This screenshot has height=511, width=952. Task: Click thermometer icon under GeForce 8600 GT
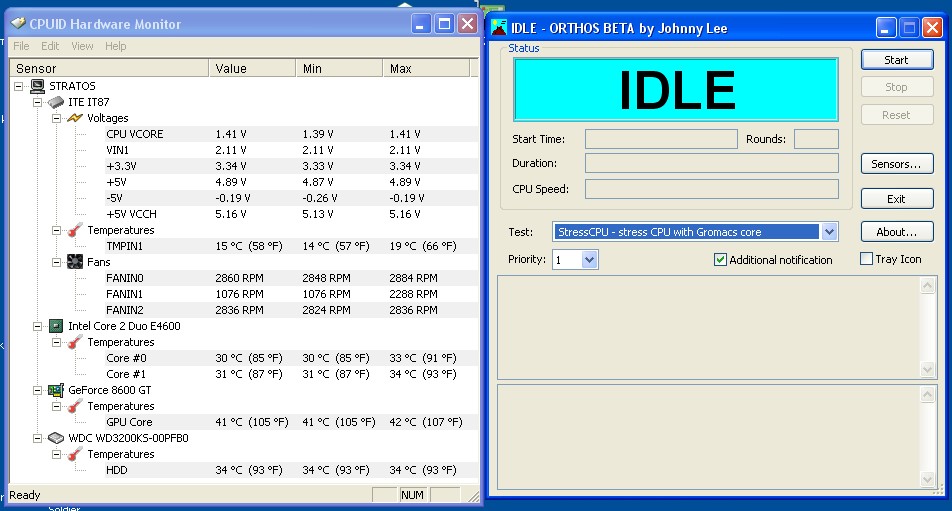click(x=75, y=406)
